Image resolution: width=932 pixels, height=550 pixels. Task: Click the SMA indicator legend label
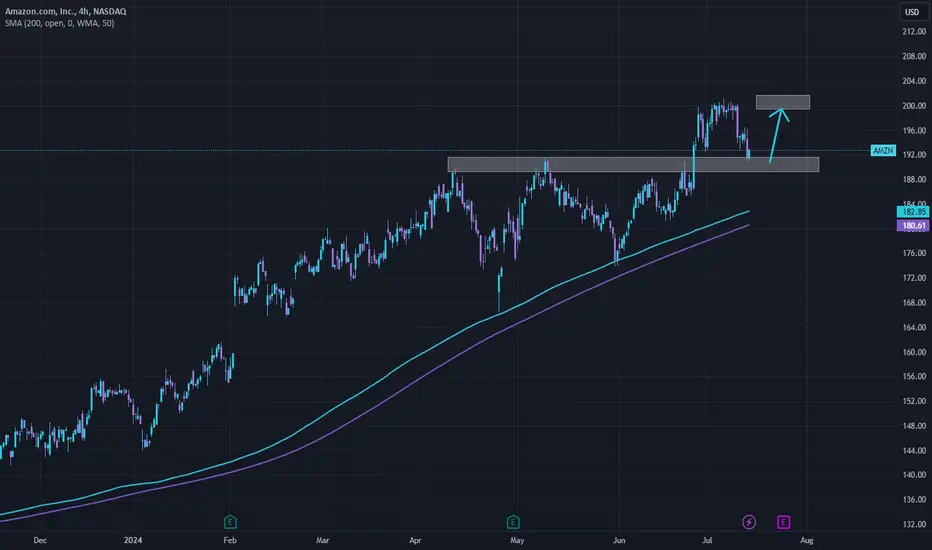[x=59, y=23]
